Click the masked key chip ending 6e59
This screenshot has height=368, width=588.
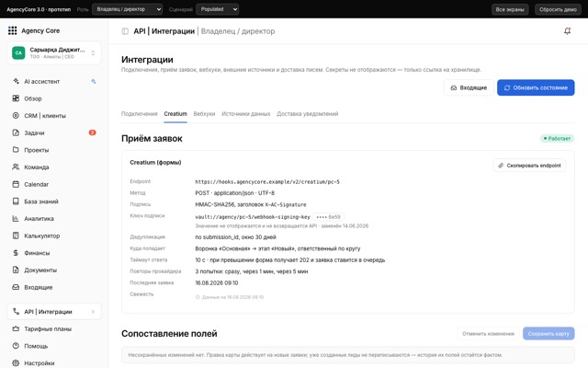point(329,217)
